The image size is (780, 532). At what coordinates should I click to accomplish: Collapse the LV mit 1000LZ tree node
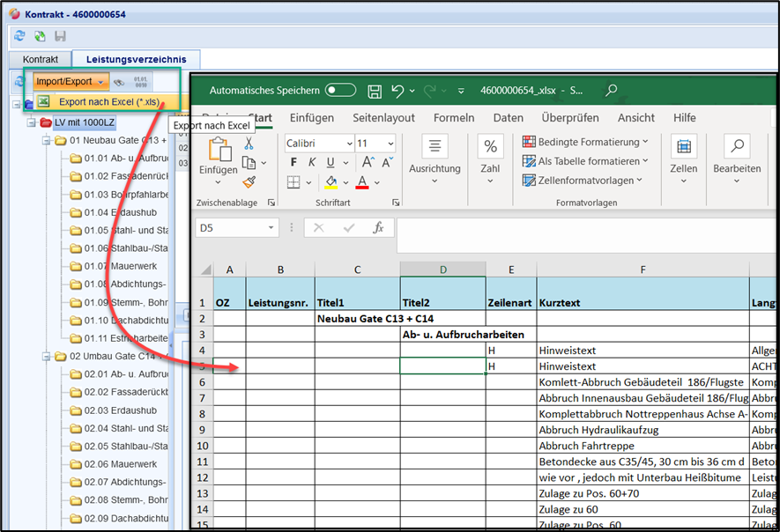click(x=32, y=122)
